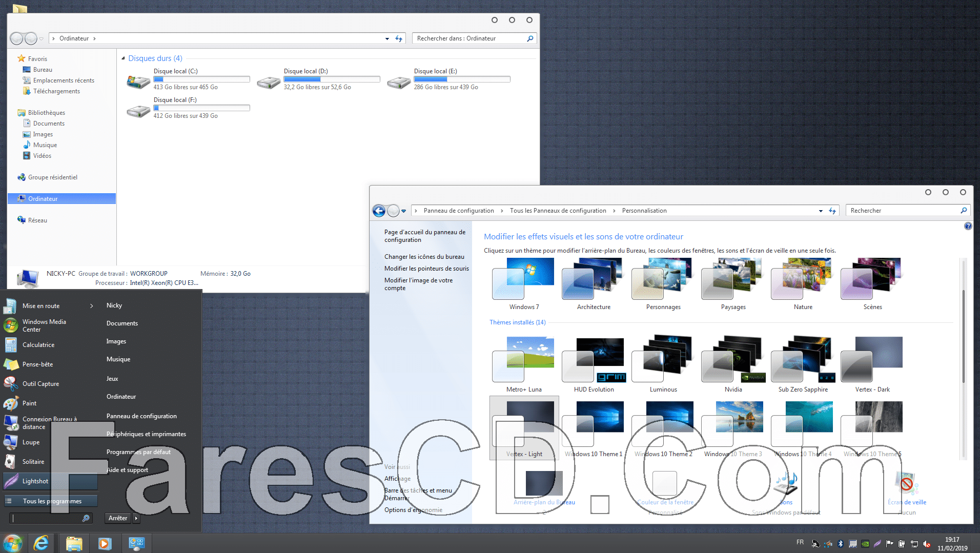Launch Internet Explorer from taskbar
The width and height of the screenshot is (980, 553).
tap(41, 543)
